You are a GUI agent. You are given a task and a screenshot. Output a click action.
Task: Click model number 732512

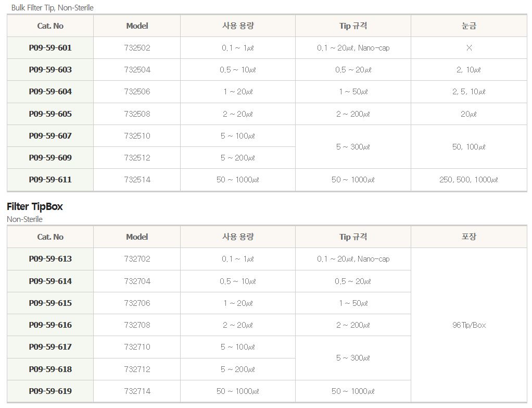pyautogui.click(x=137, y=158)
